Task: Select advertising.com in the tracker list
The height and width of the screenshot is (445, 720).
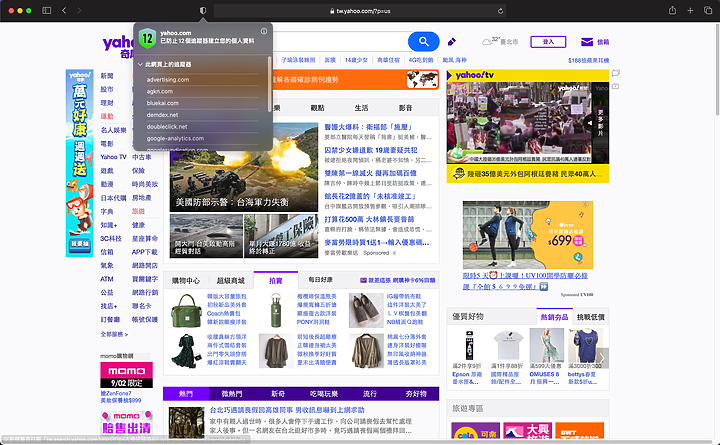Action: [168, 79]
